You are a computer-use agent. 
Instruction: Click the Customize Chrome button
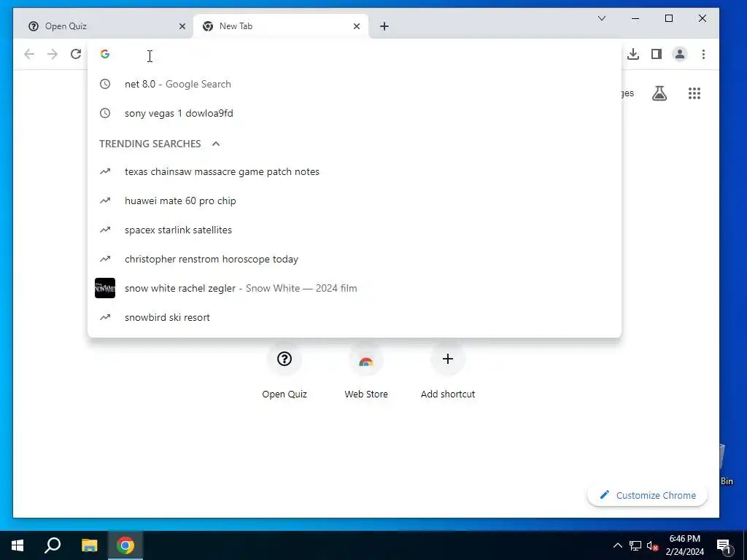point(648,495)
